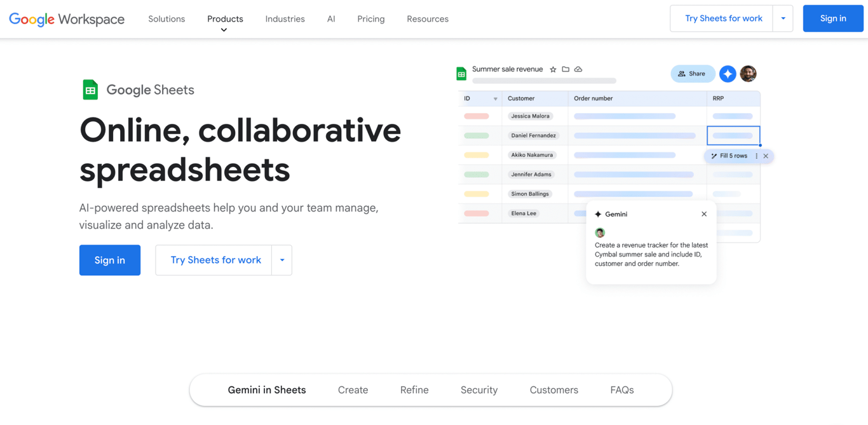
Task: Star the Summer sale revenue spreadsheet
Action: click(x=553, y=69)
